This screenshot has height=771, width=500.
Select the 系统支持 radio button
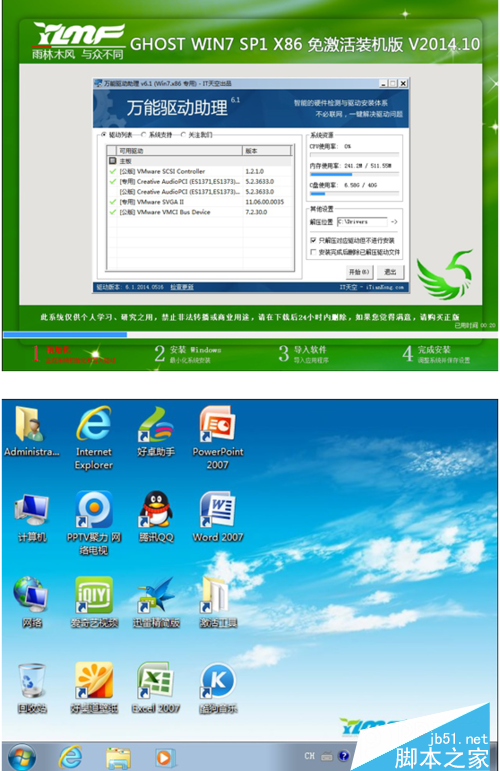[x=144, y=135]
